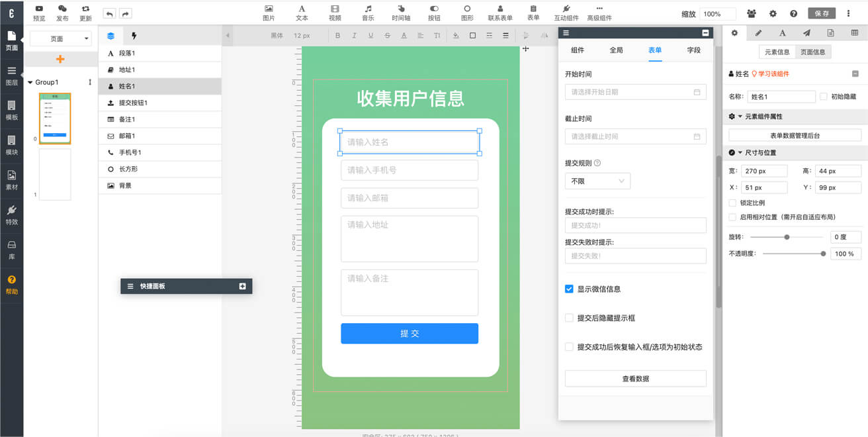Open the 素材 assets sidebar section

[12, 180]
